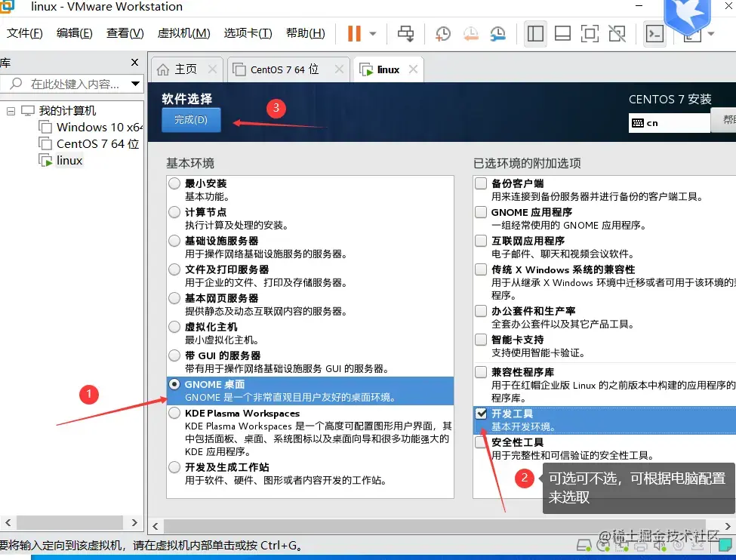
Task: Close the linux tab
Action: tap(413, 69)
